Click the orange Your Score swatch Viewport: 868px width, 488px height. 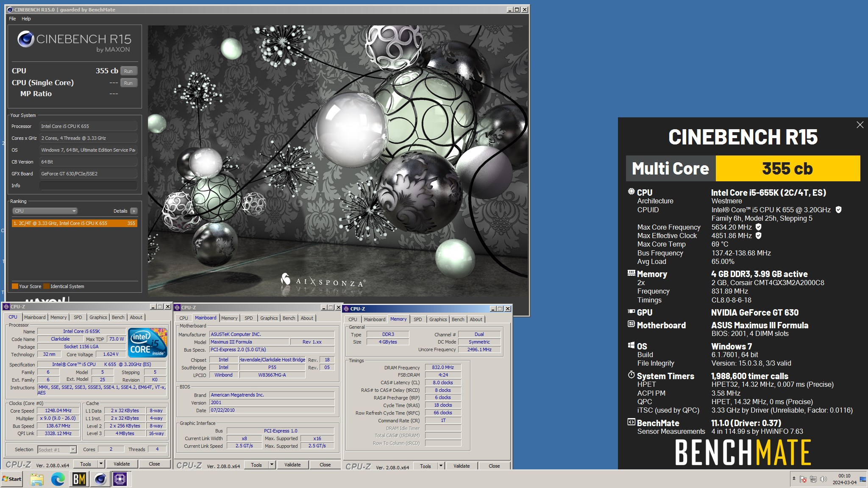coord(15,286)
